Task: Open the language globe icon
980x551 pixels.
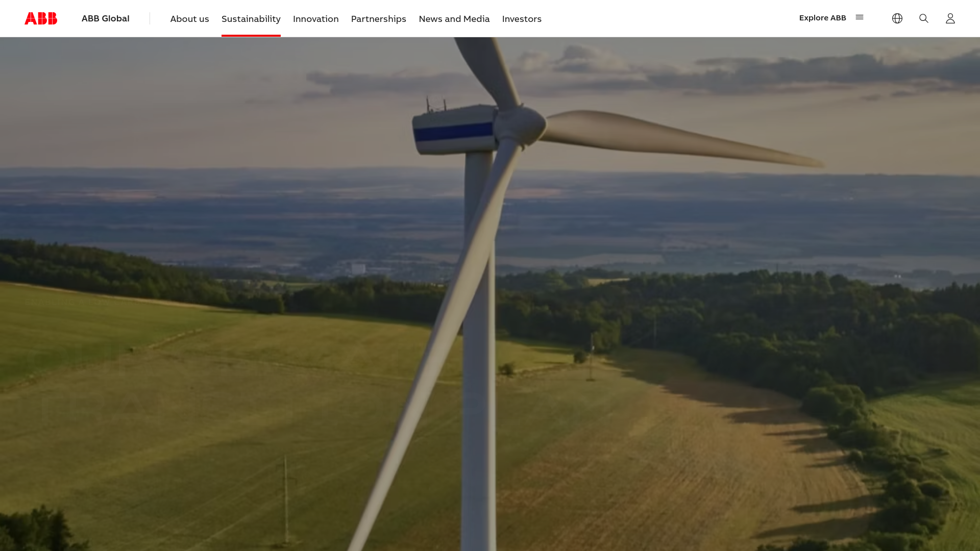Action: point(897,18)
